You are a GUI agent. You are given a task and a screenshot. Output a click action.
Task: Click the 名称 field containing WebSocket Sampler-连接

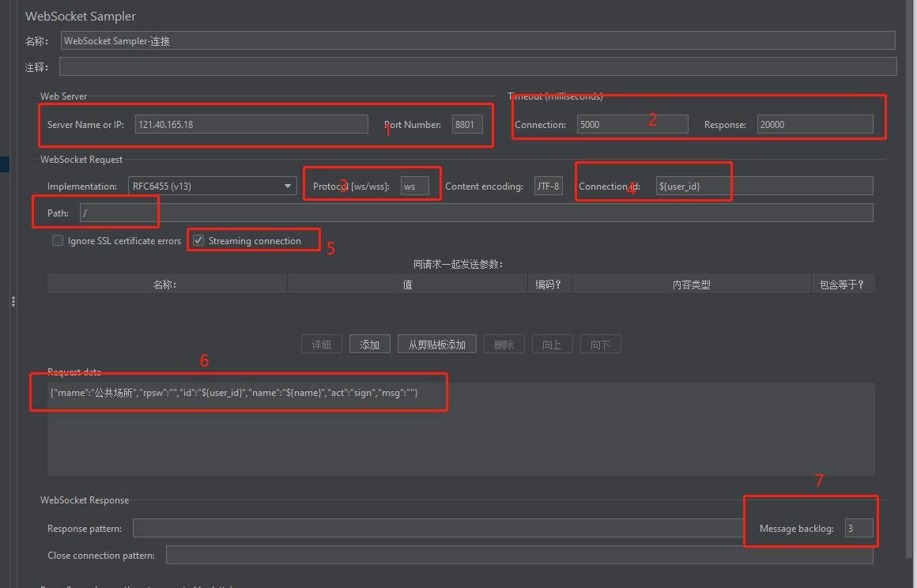pos(477,40)
